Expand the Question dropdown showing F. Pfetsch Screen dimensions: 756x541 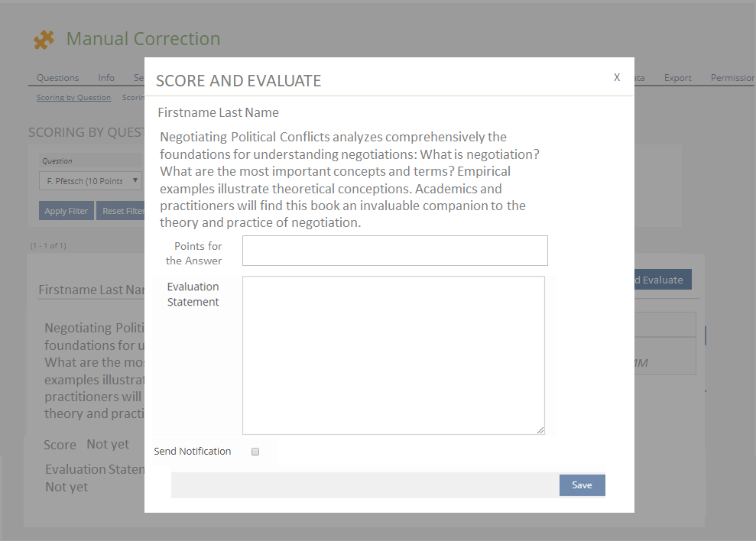coord(91,180)
